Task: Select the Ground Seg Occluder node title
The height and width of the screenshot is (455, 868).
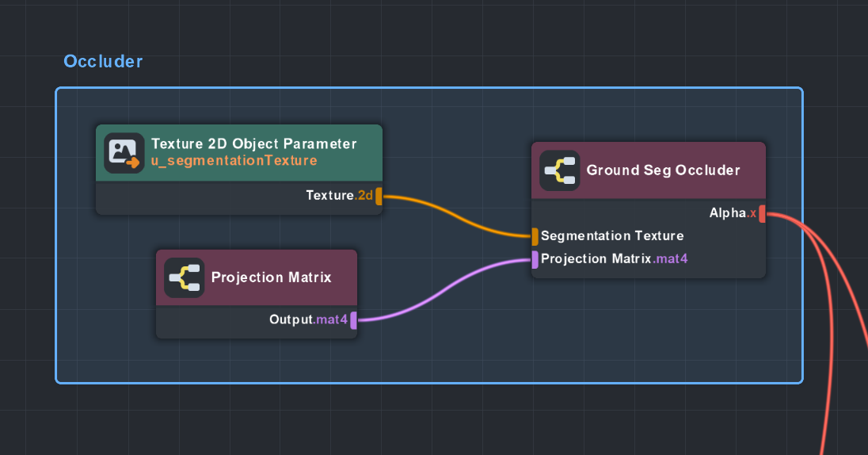Action: pos(663,170)
